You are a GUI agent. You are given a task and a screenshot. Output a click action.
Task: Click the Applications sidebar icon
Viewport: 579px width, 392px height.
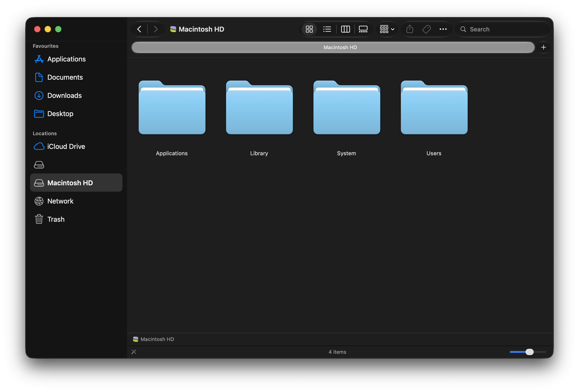[x=39, y=59]
